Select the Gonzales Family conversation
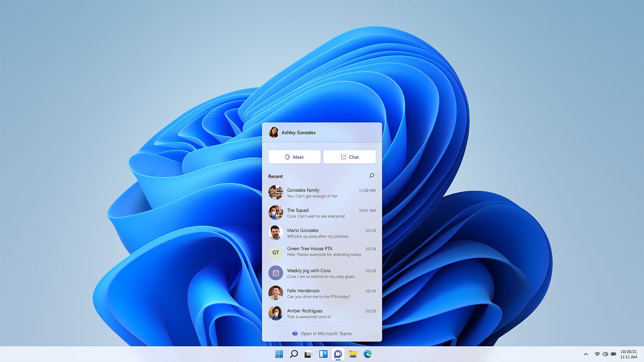 322,193
